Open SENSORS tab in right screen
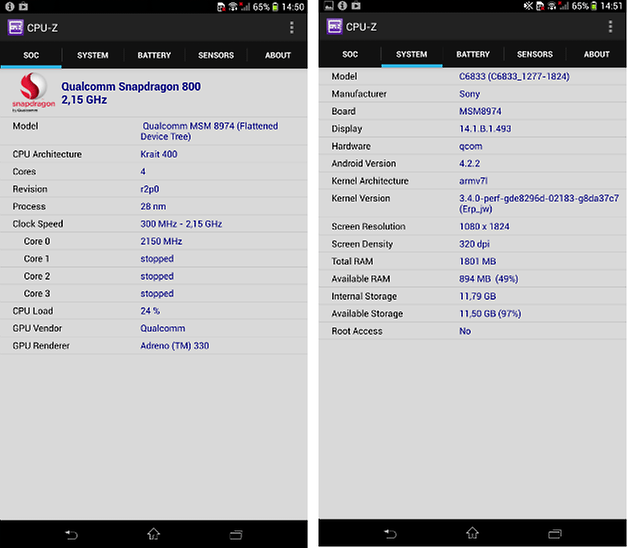Screen dimensions: 628x548 pos(535,54)
